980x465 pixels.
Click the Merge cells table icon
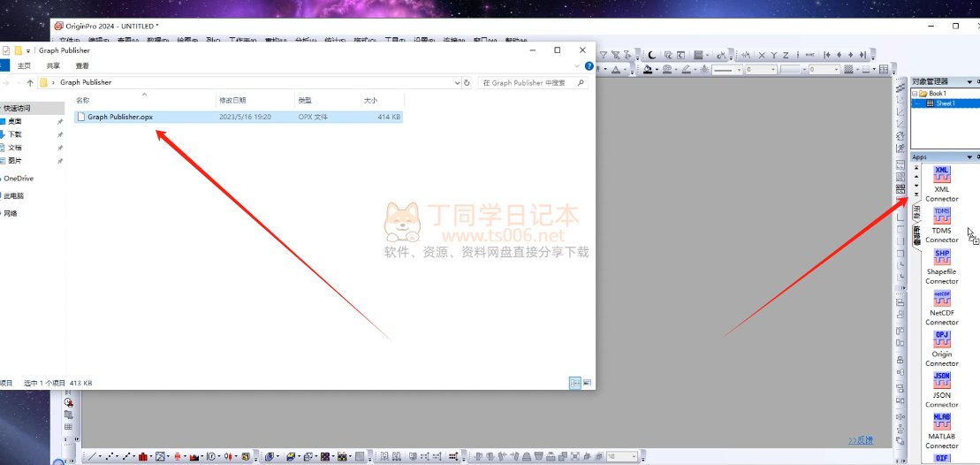(x=883, y=69)
